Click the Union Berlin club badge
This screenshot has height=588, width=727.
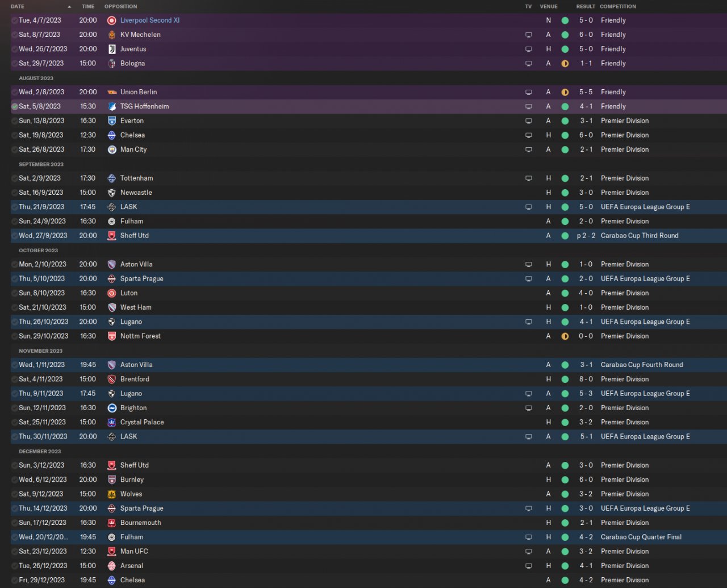click(112, 92)
